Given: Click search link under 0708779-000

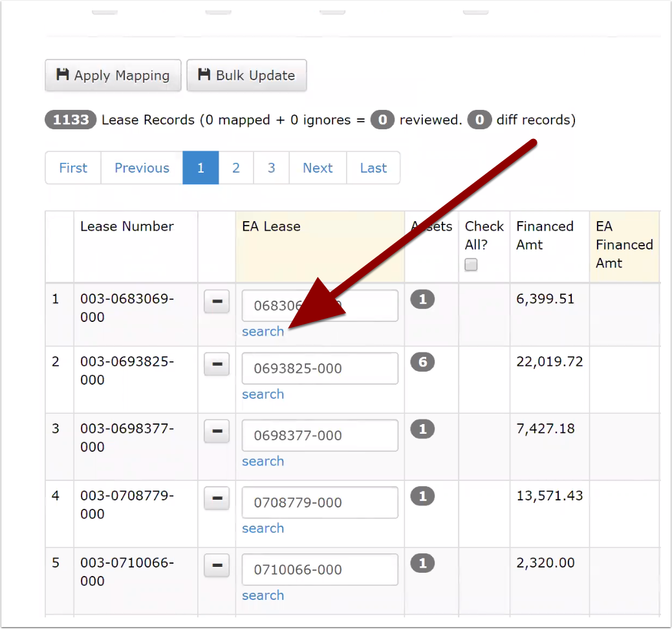Looking at the screenshot, I should [x=263, y=528].
